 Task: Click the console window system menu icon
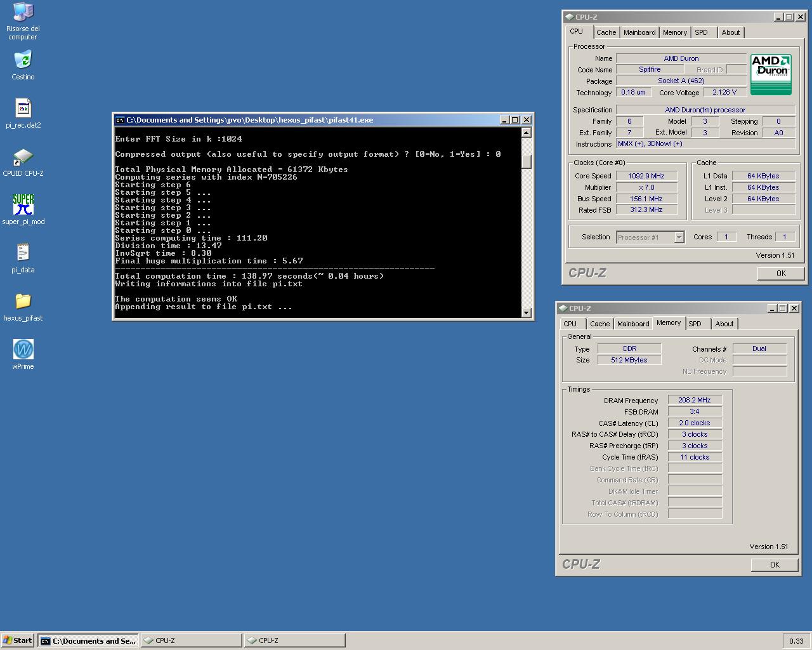point(120,120)
